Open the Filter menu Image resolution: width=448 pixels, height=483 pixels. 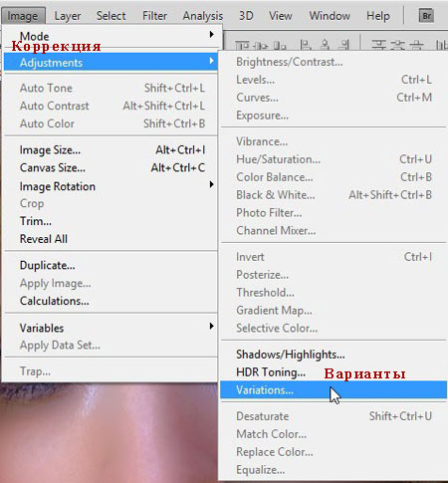click(154, 16)
